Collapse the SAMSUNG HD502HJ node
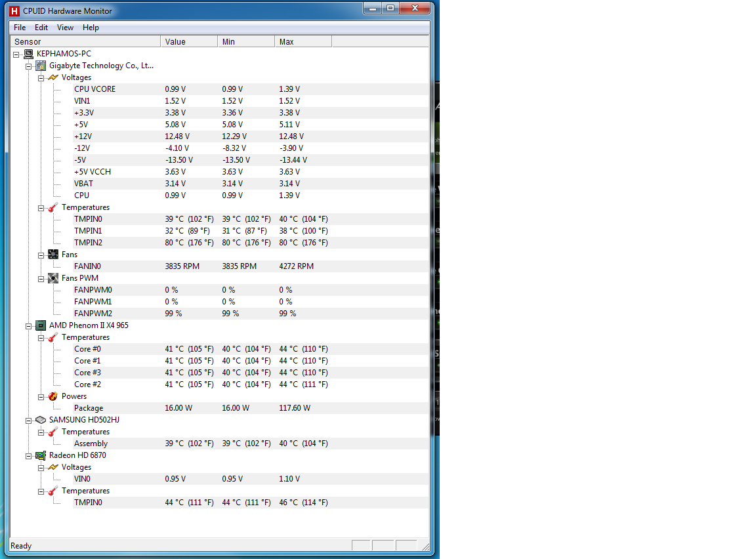Viewport: 756px width, 559px height. click(28, 421)
